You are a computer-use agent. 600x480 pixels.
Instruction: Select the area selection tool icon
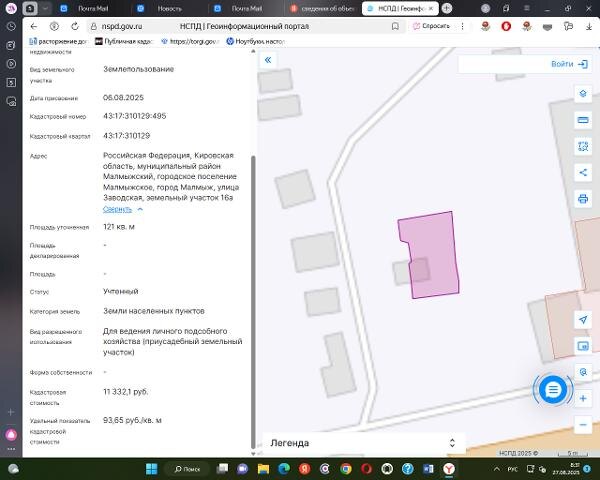[583, 146]
